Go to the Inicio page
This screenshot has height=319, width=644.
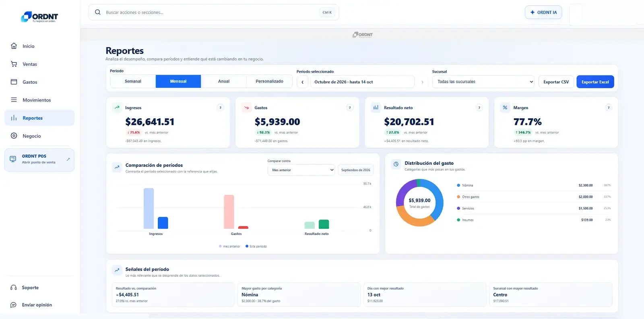(x=39, y=46)
